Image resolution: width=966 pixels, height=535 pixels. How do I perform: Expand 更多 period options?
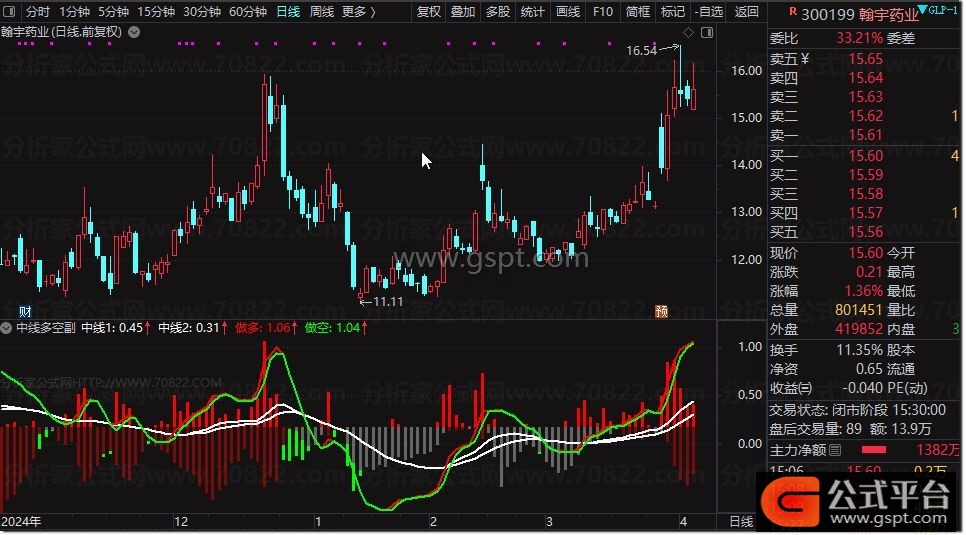click(x=359, y=11)
